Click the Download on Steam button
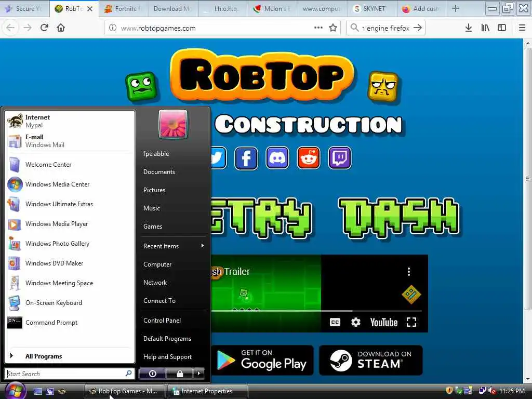The width and height of the screenshot is (532, 399). pyautogui.click(x=371, y=360)
